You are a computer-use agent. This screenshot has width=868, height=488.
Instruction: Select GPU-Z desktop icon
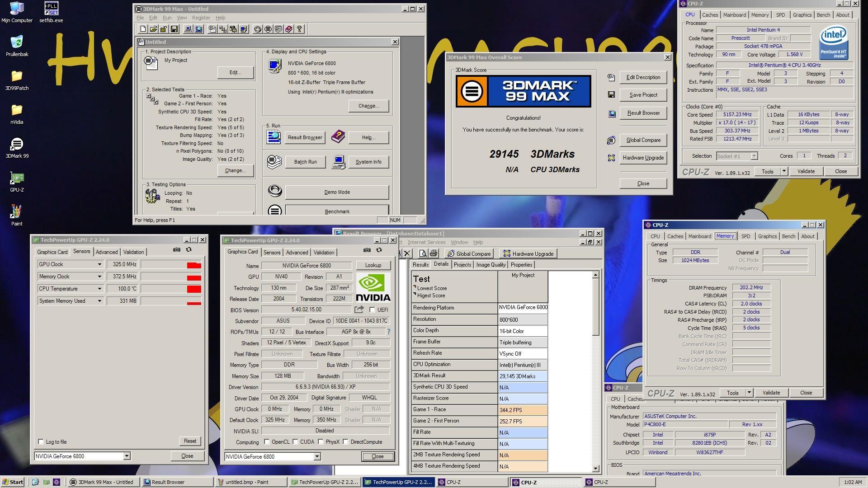point(17,182)
